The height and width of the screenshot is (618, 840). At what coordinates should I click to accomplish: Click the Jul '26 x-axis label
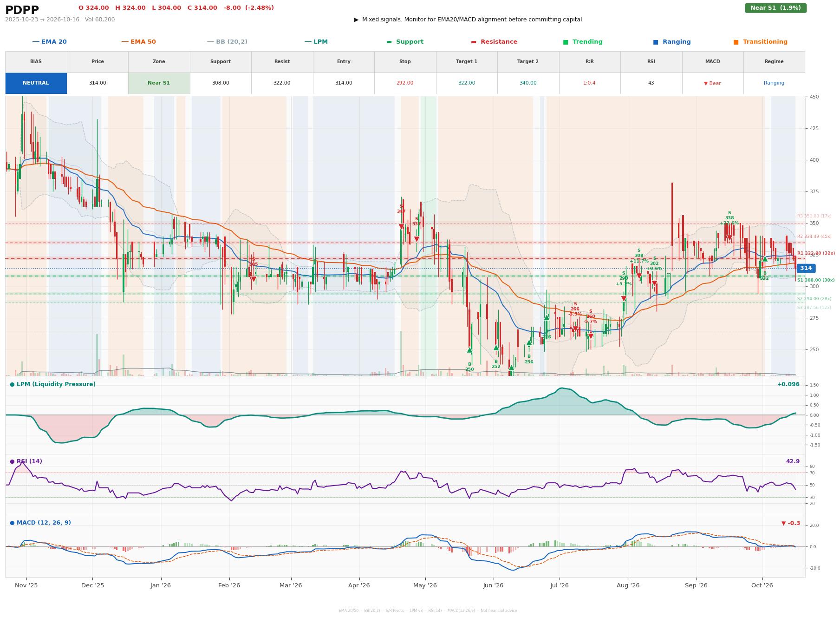coord(560,585)
